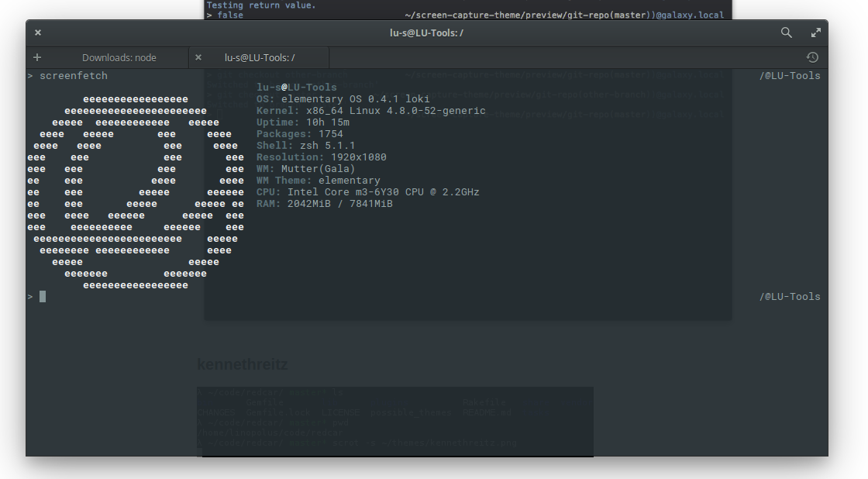Screen dimensions: 868x479
Task: Click the Resolution: 1920x1080 line
Action: pos(321,157)
